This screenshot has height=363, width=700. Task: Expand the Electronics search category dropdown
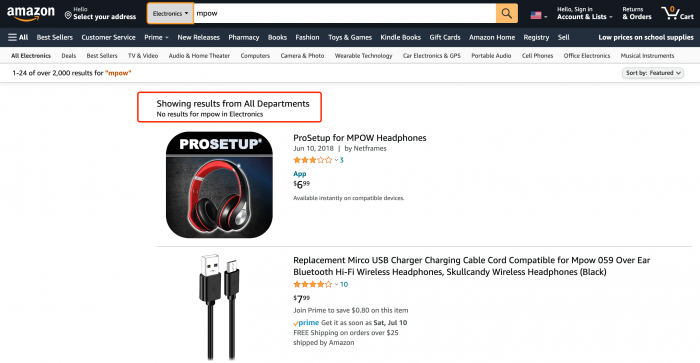click(x=170, y=13)
